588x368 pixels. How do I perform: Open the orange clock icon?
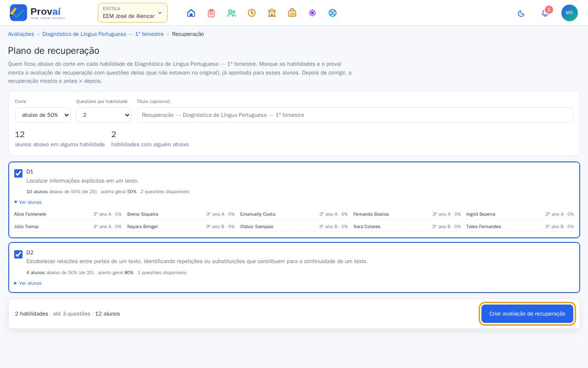[x=252, y=13]
